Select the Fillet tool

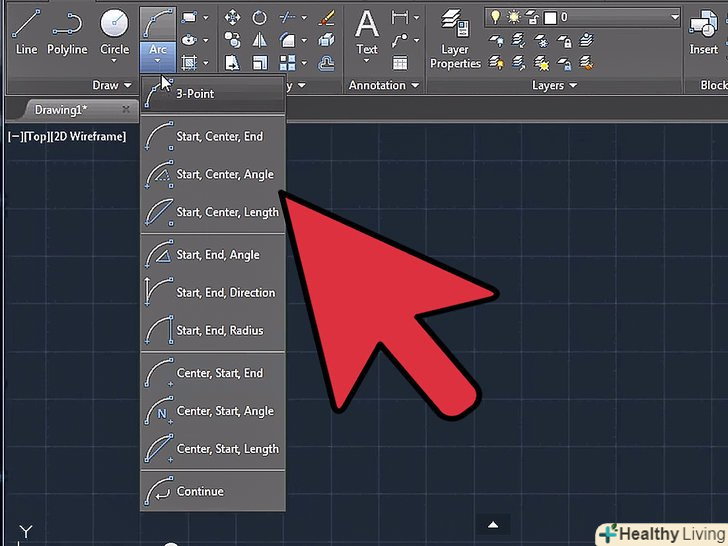pos(287,40)
